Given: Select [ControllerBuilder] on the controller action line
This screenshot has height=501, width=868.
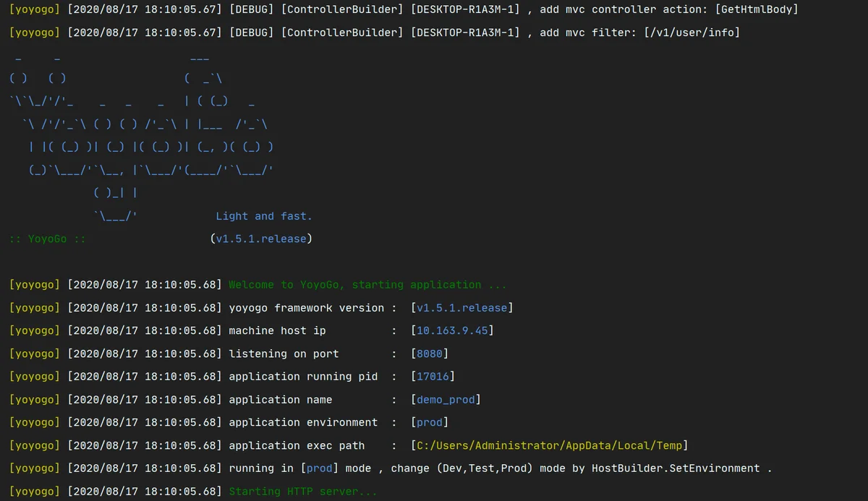Looking at the screenshot, I should pos(342,9).
